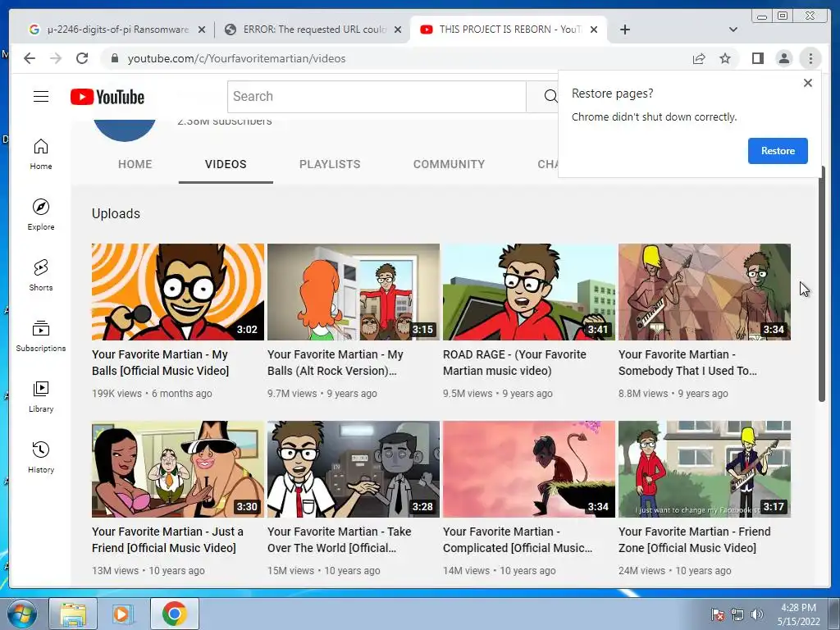Toggle the Chrome side panel icon
The height and width of the screenshot is (630, 840).
pos(757,58)
